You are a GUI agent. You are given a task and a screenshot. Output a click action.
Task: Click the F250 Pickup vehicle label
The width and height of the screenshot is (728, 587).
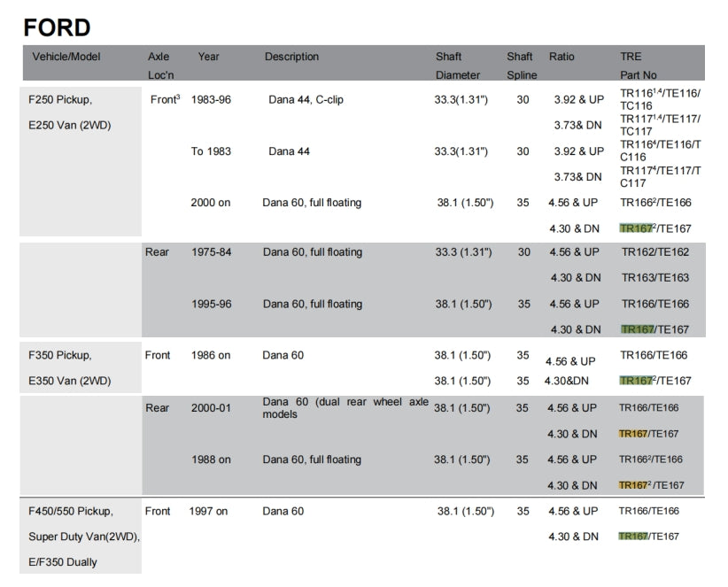[x=60, y=100]
